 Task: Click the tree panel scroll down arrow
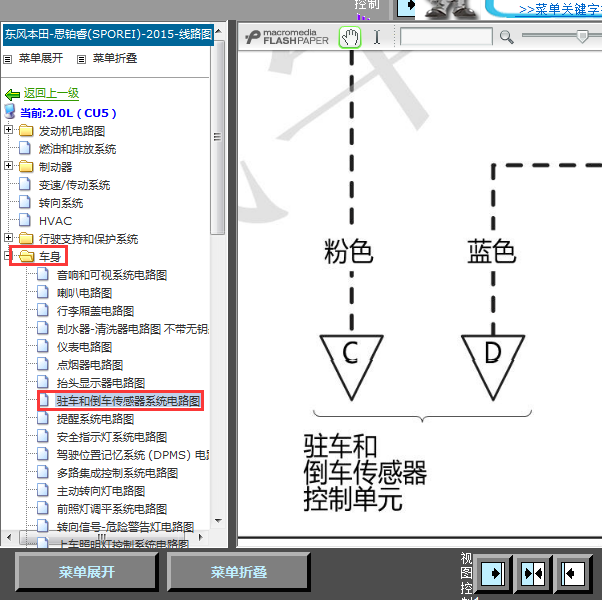218,521
